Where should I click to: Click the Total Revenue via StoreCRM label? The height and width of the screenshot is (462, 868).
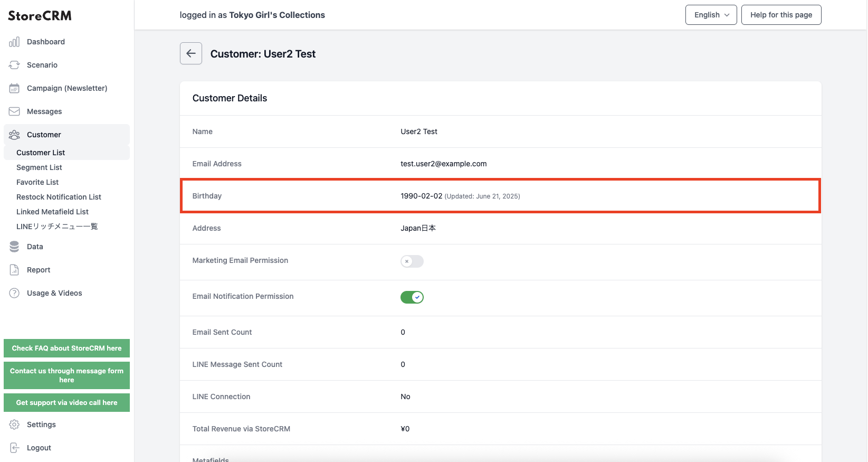tap(241, 429)
